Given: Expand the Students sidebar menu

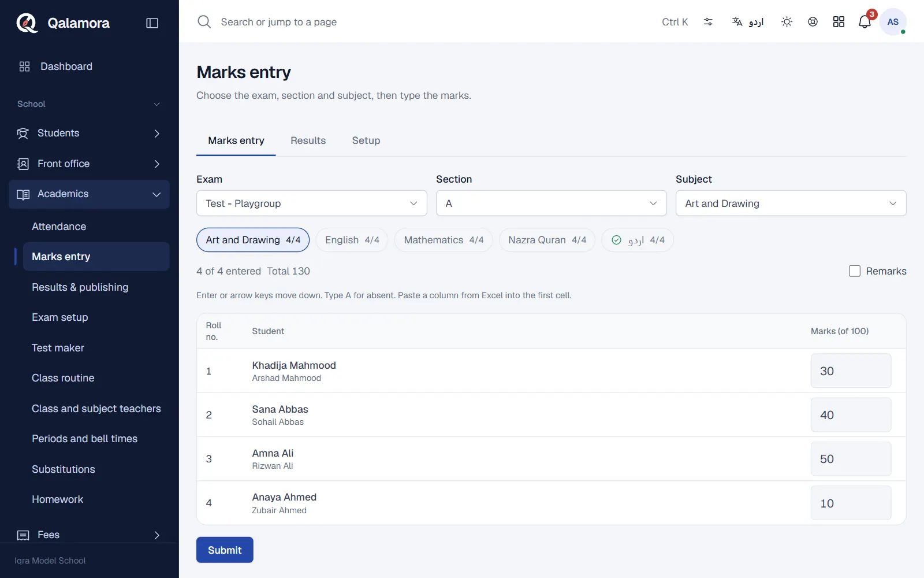Looking at the screenshot, I should [89, 134].
